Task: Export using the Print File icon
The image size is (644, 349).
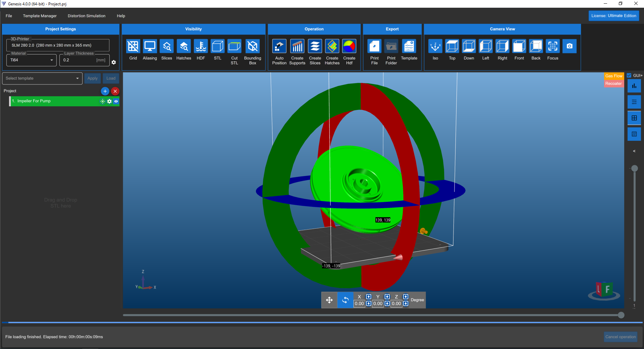Action: [x=374, y=46]
